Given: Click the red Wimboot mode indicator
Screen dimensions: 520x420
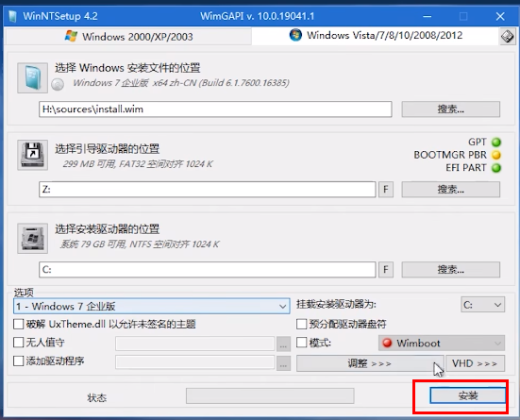Looking at the screenshot, I should pyautogui.click(x=387, y=343).
